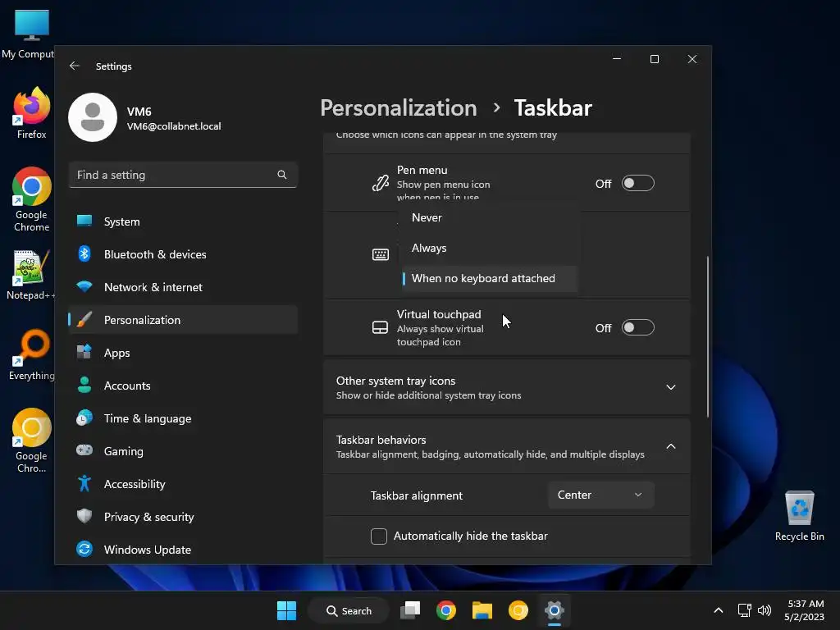840x630 pixels.
Task: Check Automatically hide the taskbar
Action: 379,536
